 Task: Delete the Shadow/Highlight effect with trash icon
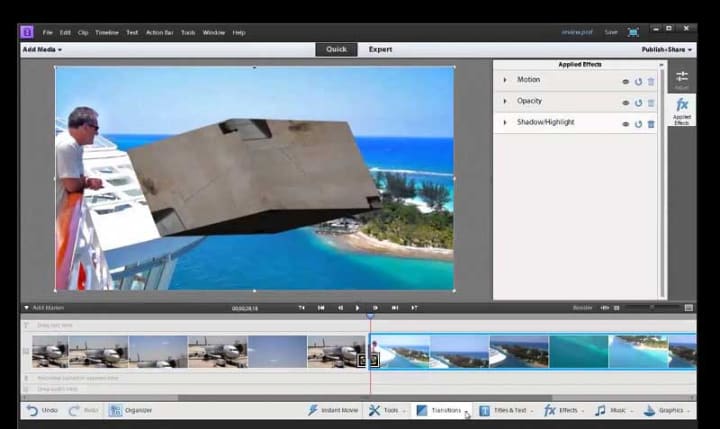coord(651,124)
